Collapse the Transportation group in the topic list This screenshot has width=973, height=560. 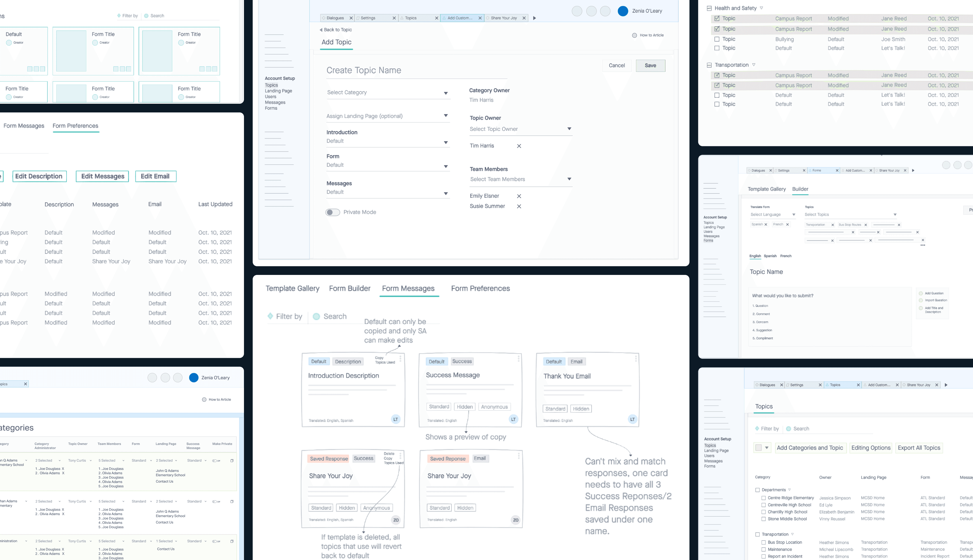point(709,65)
